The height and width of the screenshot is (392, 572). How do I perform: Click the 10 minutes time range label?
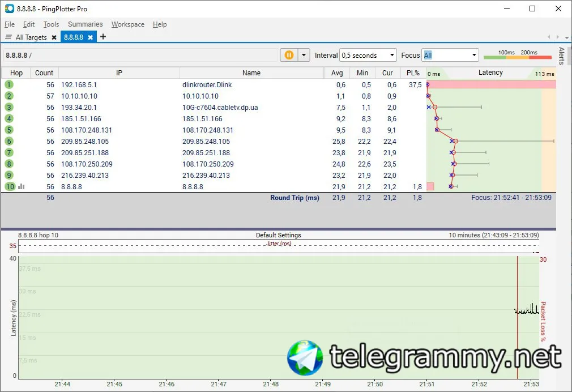click(x=494, y=235)
